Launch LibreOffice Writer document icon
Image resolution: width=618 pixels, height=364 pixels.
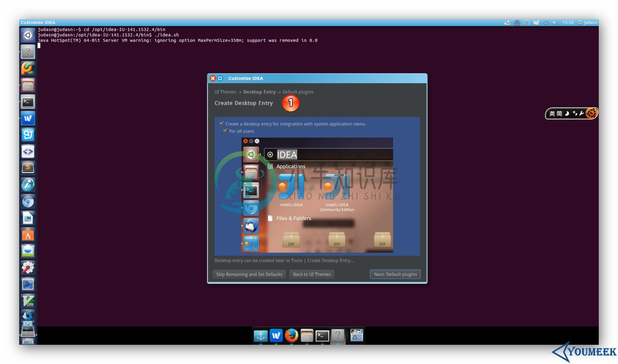click(x=28, y=218)
